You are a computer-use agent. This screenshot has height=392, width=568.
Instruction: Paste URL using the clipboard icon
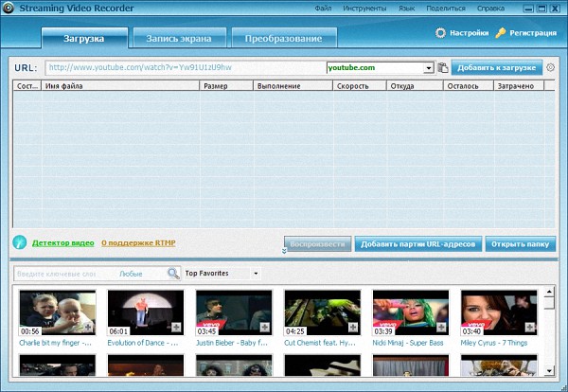(x=443, y=67)
